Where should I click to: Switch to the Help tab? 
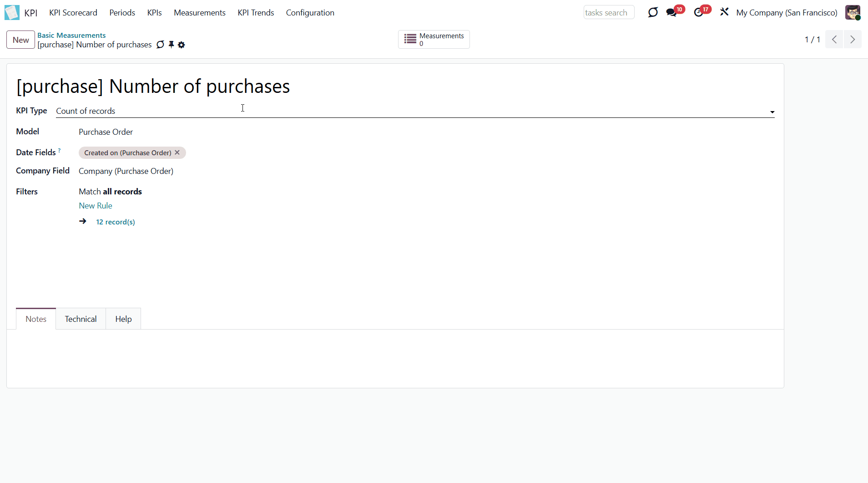123,319
